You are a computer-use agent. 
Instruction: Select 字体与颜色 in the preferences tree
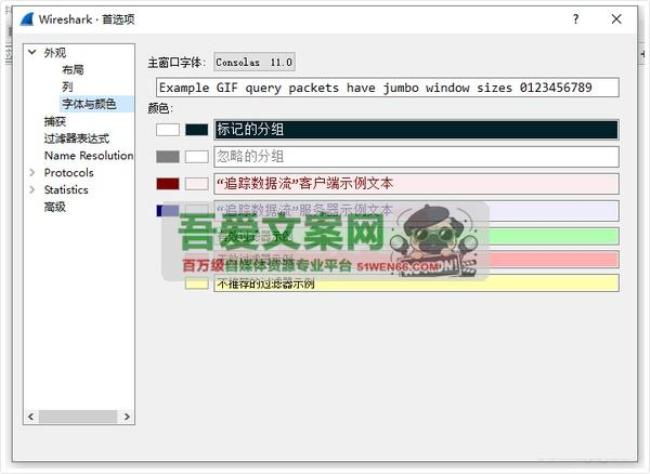pos(89,104)
